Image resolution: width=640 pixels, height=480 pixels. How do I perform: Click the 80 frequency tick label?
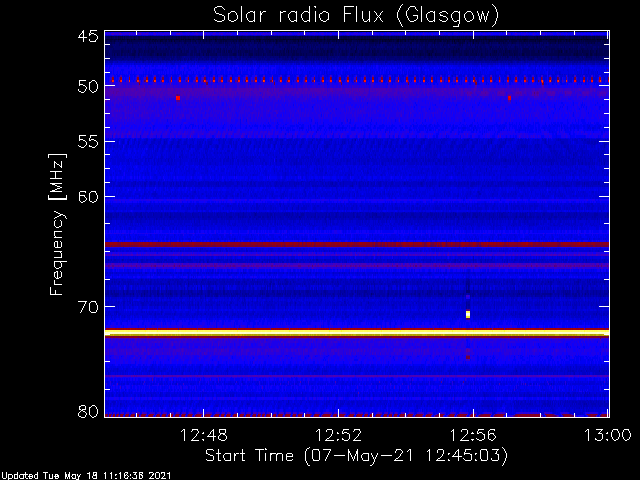(x=88, y=411)
